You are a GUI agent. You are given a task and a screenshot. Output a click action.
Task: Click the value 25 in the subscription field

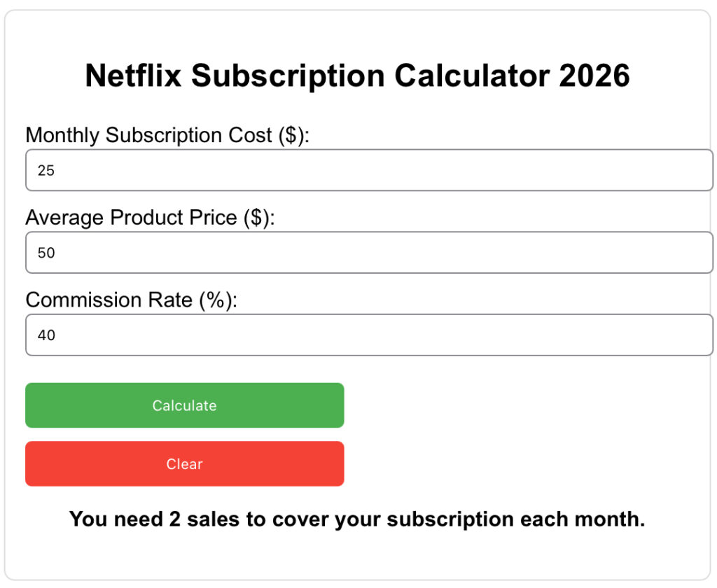[47, 170]
